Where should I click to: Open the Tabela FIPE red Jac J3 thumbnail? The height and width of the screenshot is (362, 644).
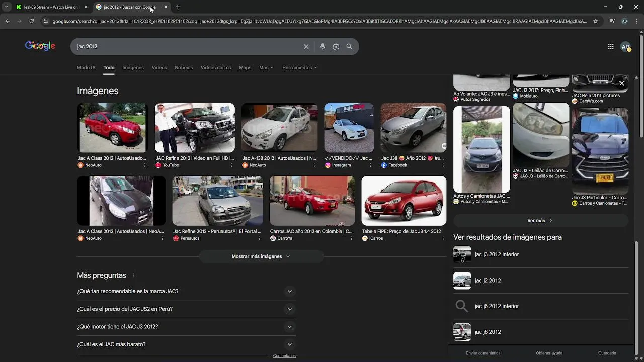click(x=404, y=201)
